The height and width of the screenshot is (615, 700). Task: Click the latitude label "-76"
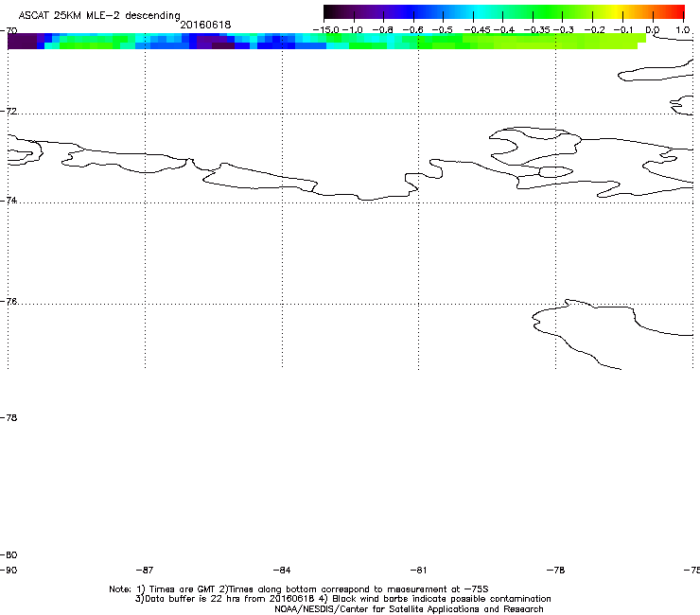tap(9, 302)
